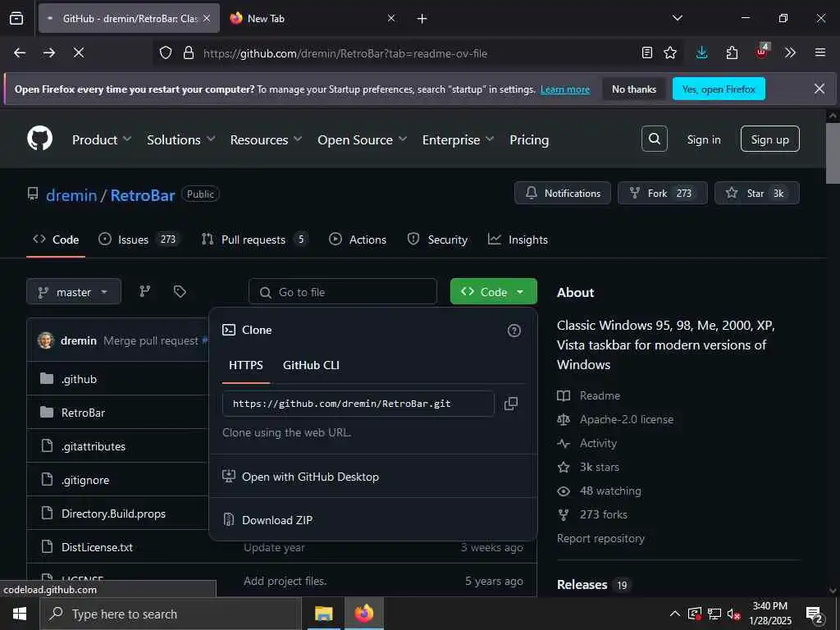Select the HTTPS clone tab
This screenshot has width=840, height=630.
click(246, 365)
